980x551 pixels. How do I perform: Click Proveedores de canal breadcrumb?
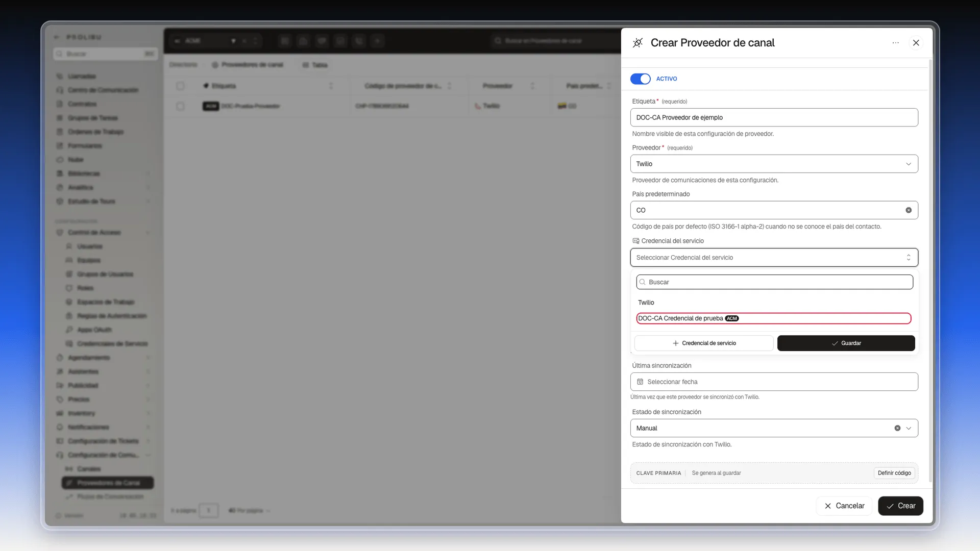click(x=248, y=65)
